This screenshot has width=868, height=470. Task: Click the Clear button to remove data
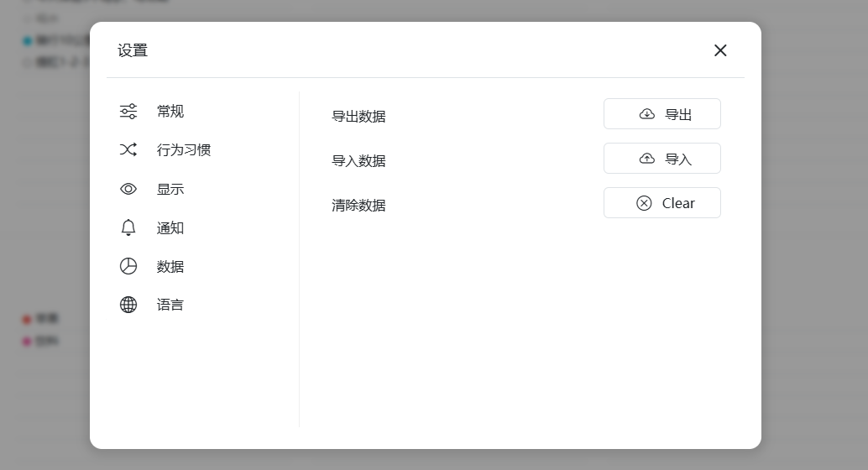[x=662, y=202]
